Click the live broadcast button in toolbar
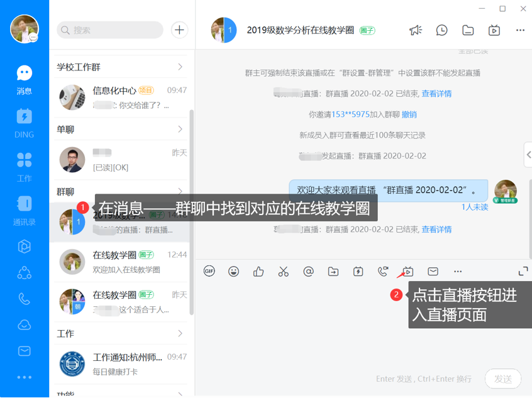Image resolution: width=532 pixels, height=398 pixels. [408, 272]
